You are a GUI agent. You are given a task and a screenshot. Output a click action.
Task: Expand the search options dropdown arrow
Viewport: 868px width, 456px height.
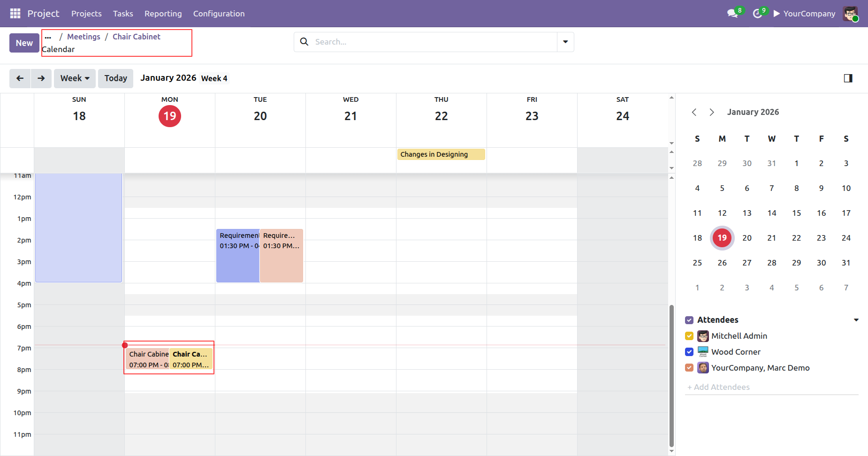[x=565, y=42]
